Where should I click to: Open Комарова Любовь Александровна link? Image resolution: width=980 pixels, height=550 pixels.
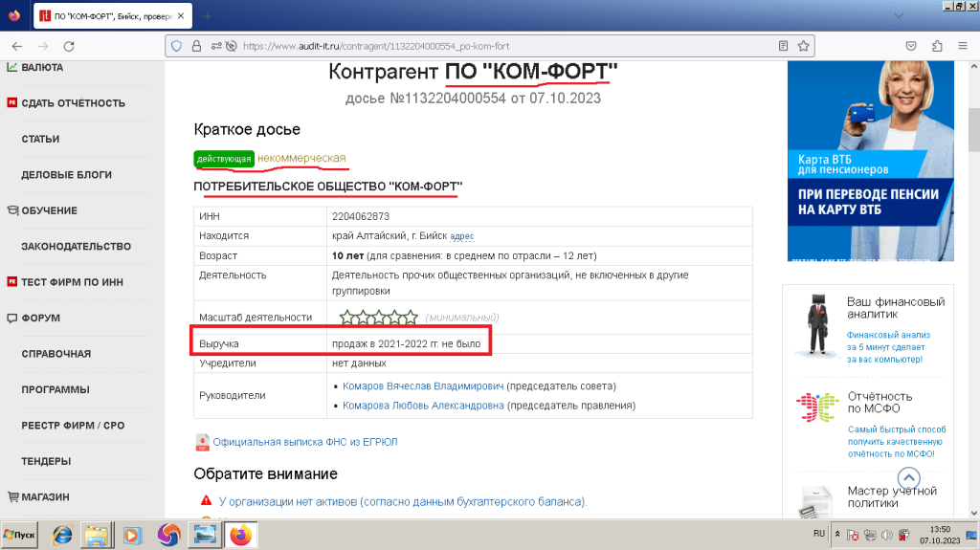pos(423,406)
